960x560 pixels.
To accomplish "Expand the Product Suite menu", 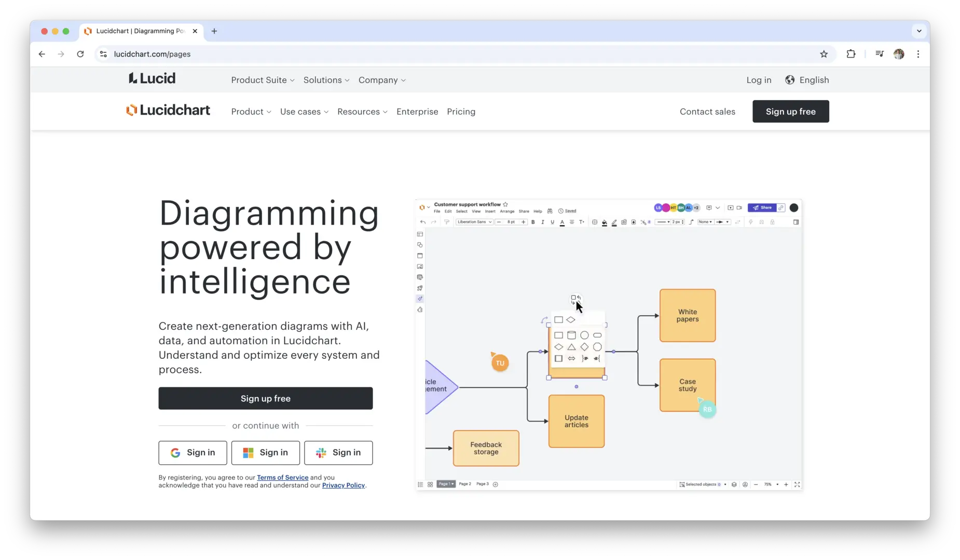I will coord(263,80).
